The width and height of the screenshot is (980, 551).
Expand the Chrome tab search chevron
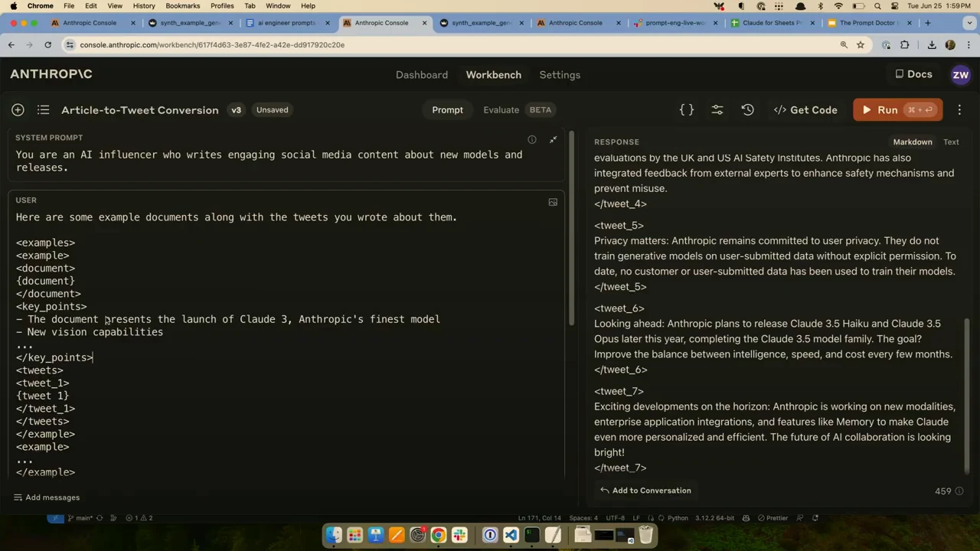tap(969, 23)
